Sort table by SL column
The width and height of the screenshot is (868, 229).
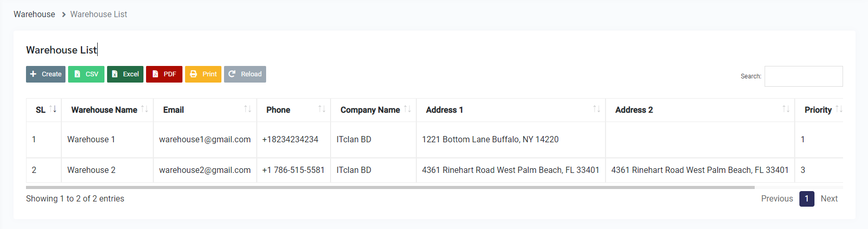[x=44, y=110]
